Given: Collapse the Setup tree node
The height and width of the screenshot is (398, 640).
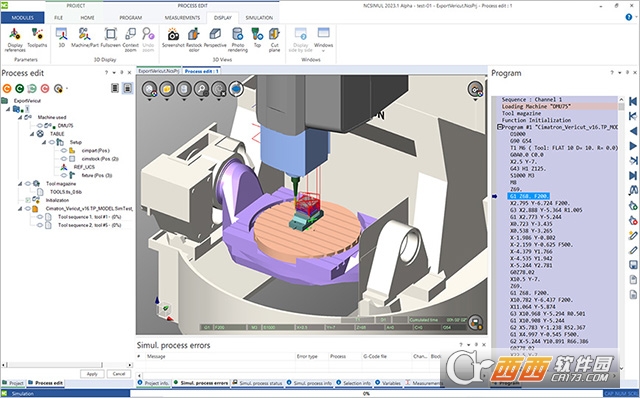Looking at the screenshot, I should [44, 142].
